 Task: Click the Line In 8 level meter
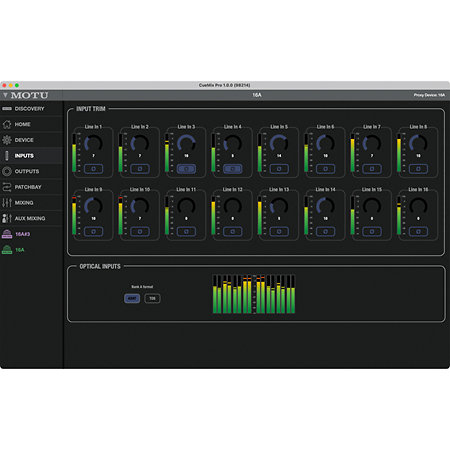tap(399, 153)
